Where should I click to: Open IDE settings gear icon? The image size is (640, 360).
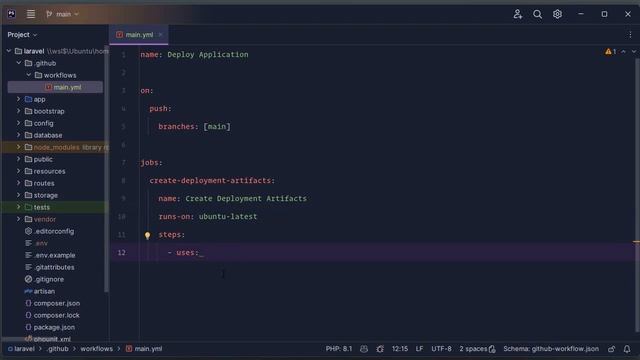pos(557,14)
